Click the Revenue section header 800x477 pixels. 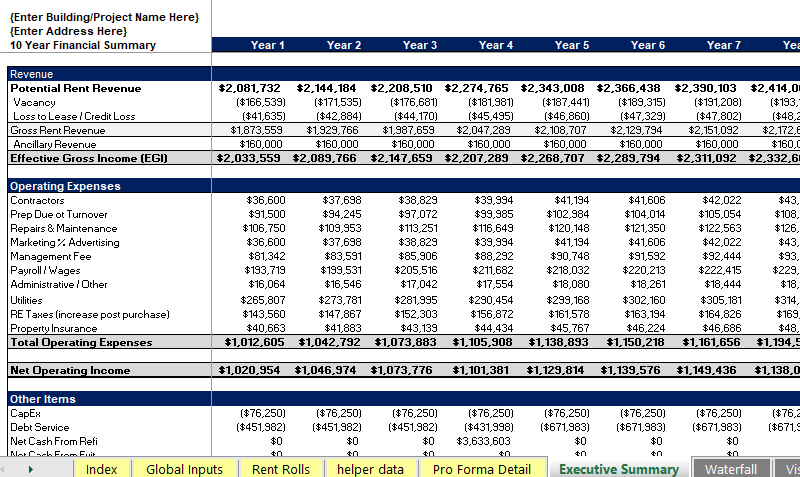[31, 74]
